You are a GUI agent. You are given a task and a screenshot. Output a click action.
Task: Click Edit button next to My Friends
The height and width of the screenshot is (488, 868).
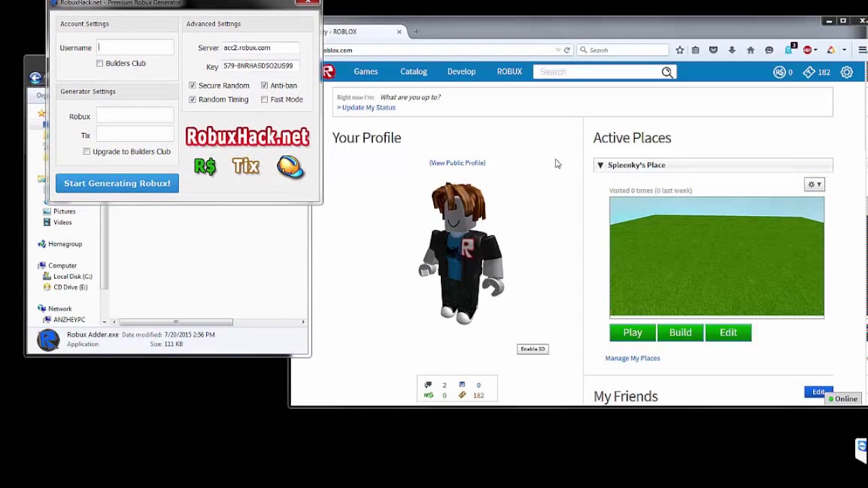818,392
